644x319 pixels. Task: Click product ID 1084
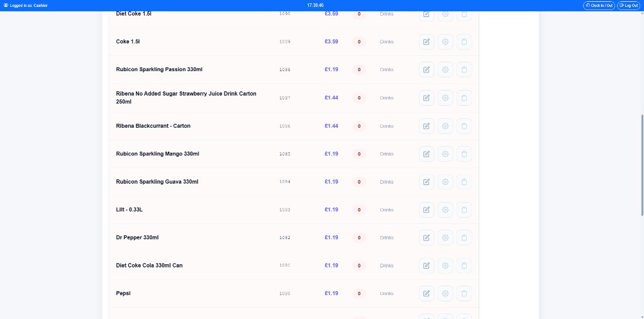(x=285, y=182)
